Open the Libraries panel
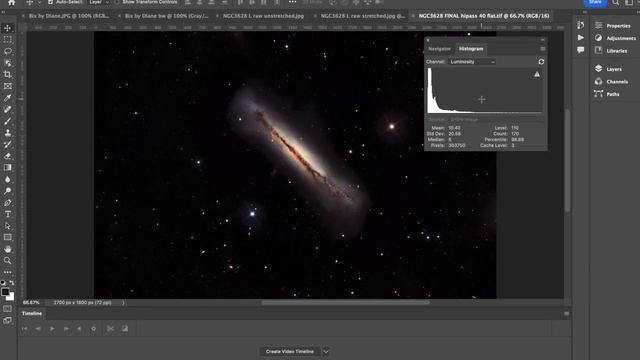The height and width of the screenshot is (360, 640). pyautogui.click(x=611, y=51)
